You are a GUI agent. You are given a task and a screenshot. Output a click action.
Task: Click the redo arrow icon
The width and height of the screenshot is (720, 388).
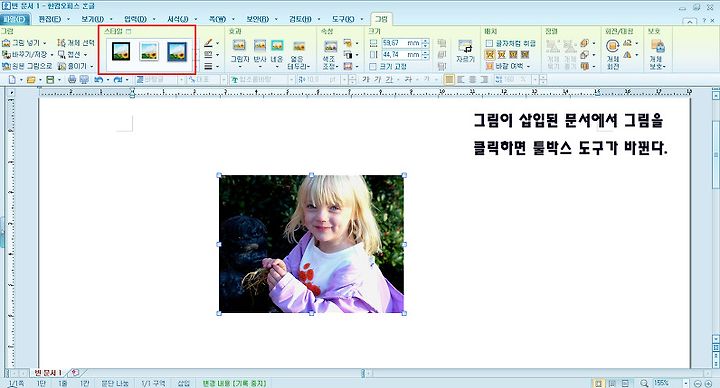(x=118, y=80)
